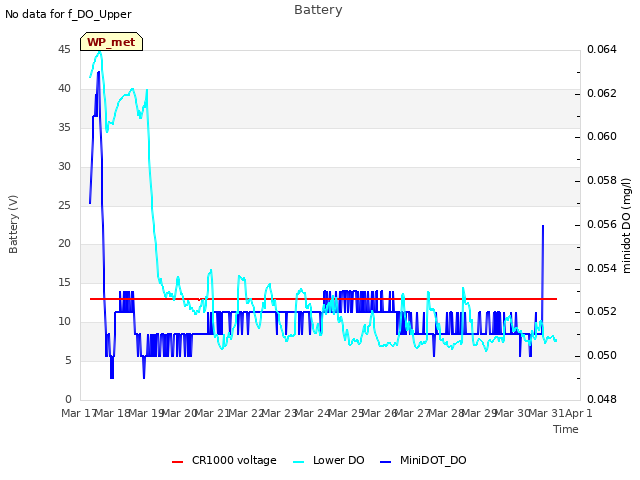Click the 0.052 right-axis tick label

click(602, 311)
